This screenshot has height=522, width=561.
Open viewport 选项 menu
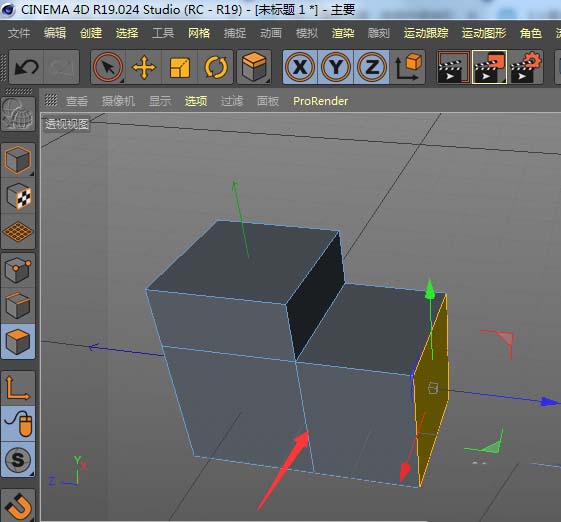196,101
